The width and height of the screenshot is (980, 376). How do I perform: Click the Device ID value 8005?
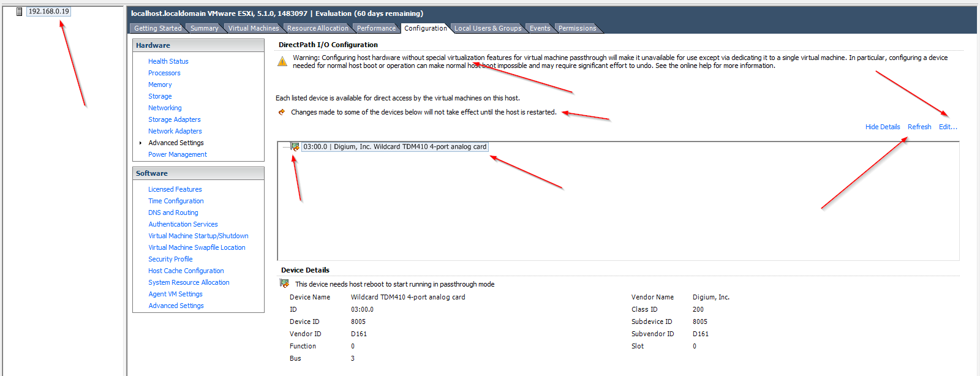pyautogui.click(x=358, y=321)
